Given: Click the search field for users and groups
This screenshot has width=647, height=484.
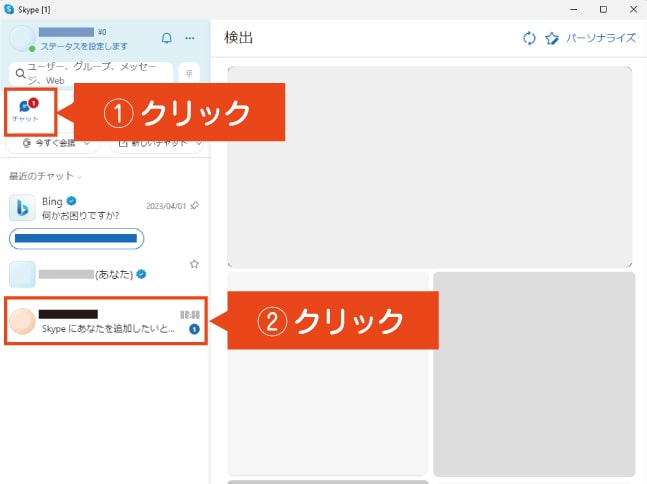Looking at the screenshot, I should (91, 73).
